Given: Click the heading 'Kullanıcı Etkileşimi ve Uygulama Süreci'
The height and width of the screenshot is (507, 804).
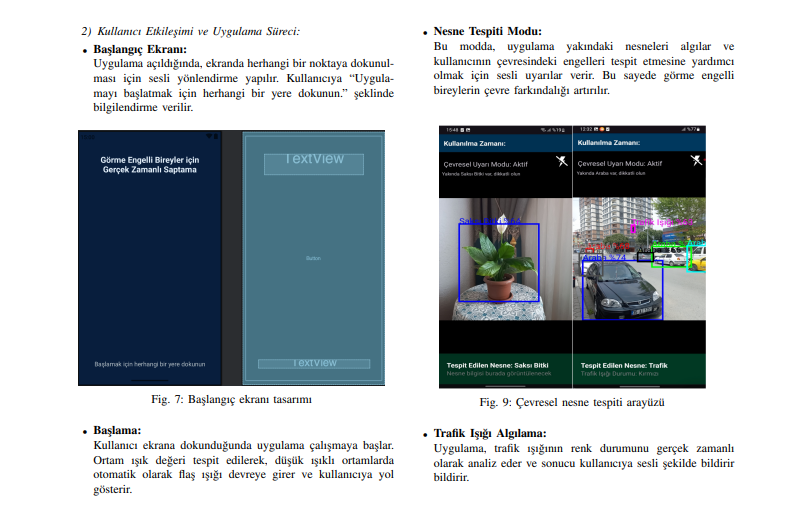Looking at the screenshot, I should (198, 31).
